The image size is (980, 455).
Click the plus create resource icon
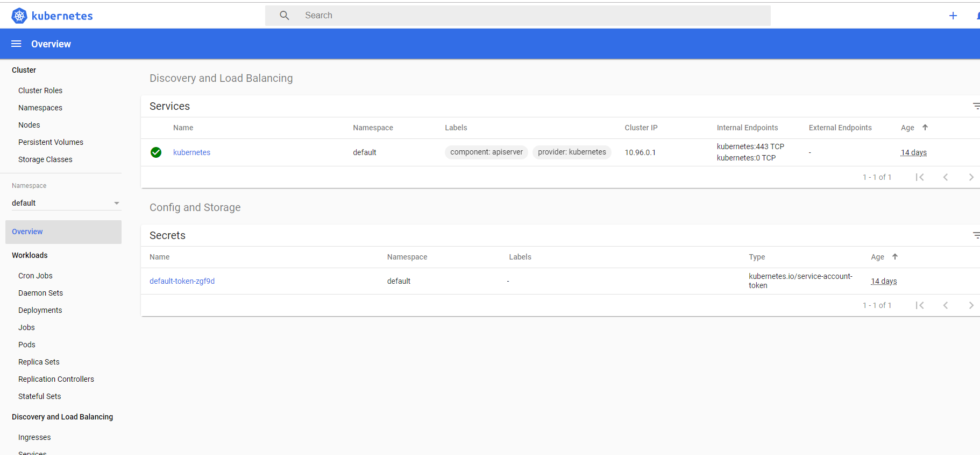[953, 16]
